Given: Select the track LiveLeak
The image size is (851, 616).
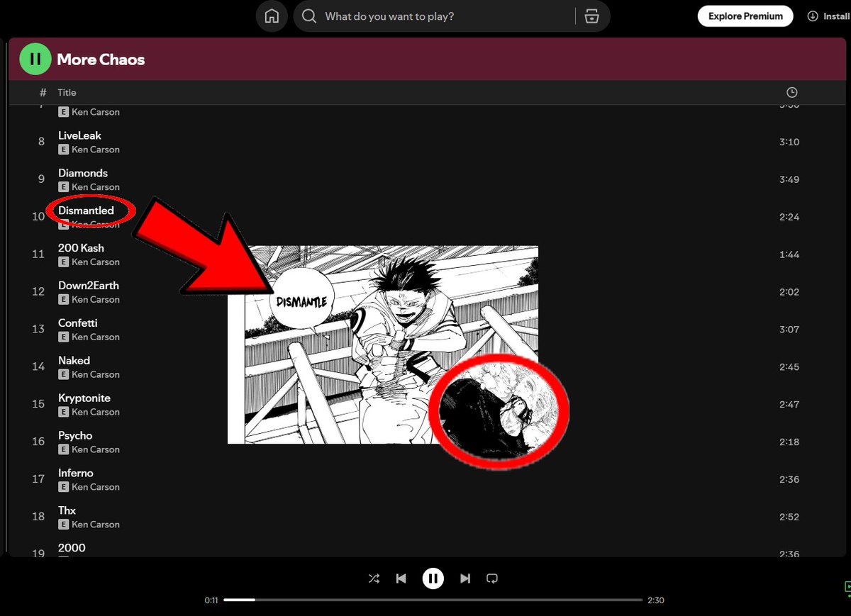Looking at the screenshot, I should tap(79, 135).
